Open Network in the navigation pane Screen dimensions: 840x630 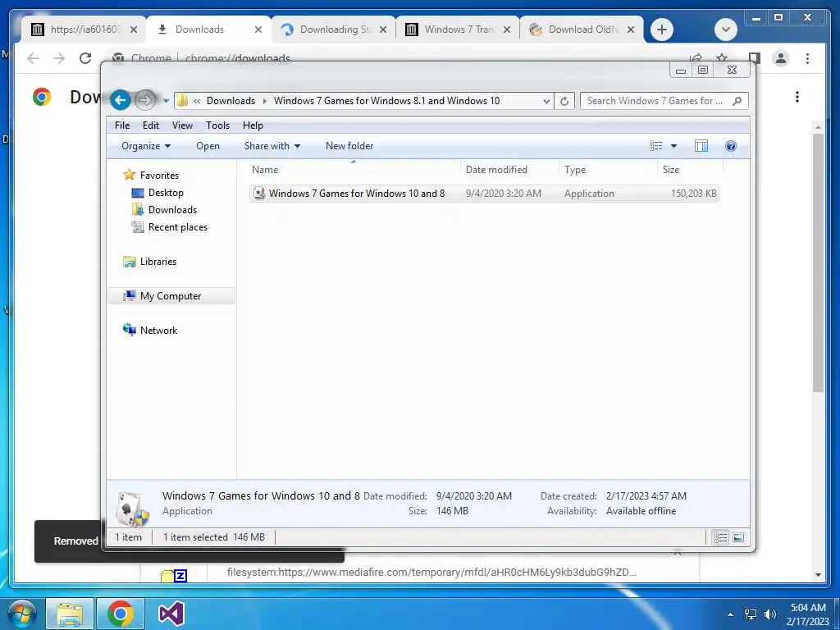(x=158, y=330)
